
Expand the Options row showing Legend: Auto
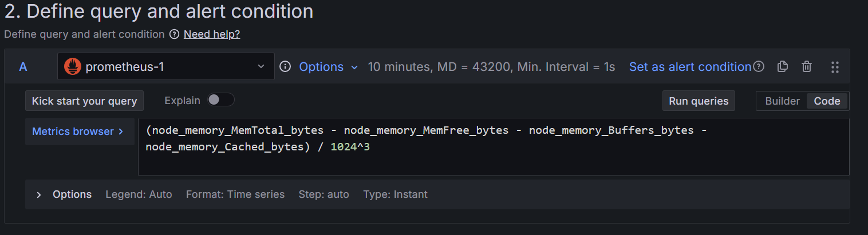[x=39, y=194]
